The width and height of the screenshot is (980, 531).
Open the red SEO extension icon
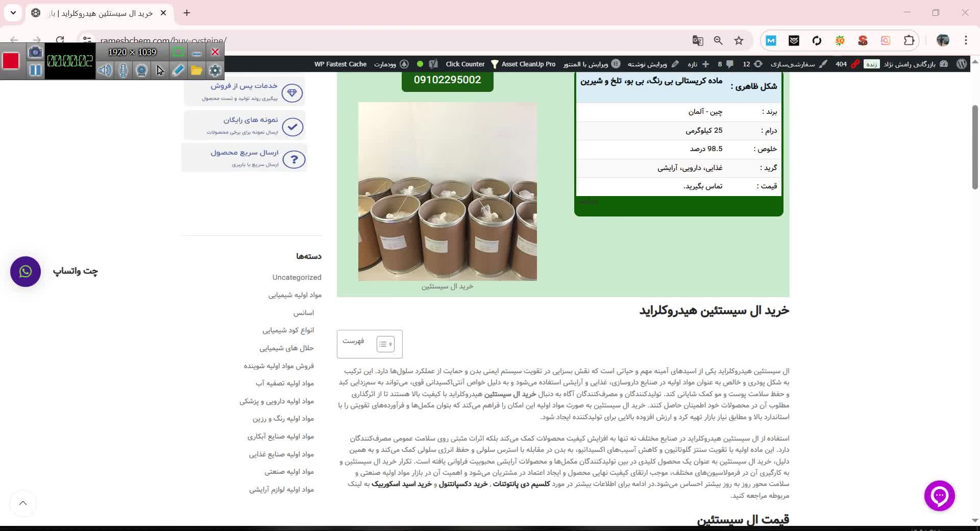(x=863, y=40)
